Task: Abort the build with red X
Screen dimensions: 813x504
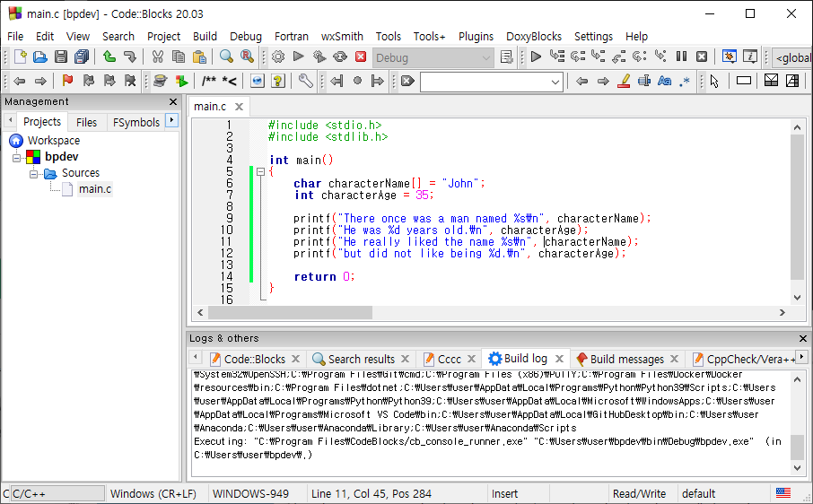Action: [x=361, y=57]
